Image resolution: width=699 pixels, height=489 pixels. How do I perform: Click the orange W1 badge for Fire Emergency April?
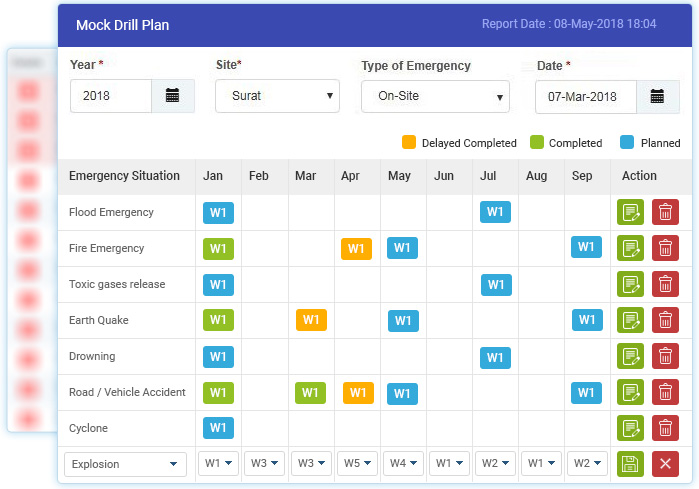coord(357,248)
